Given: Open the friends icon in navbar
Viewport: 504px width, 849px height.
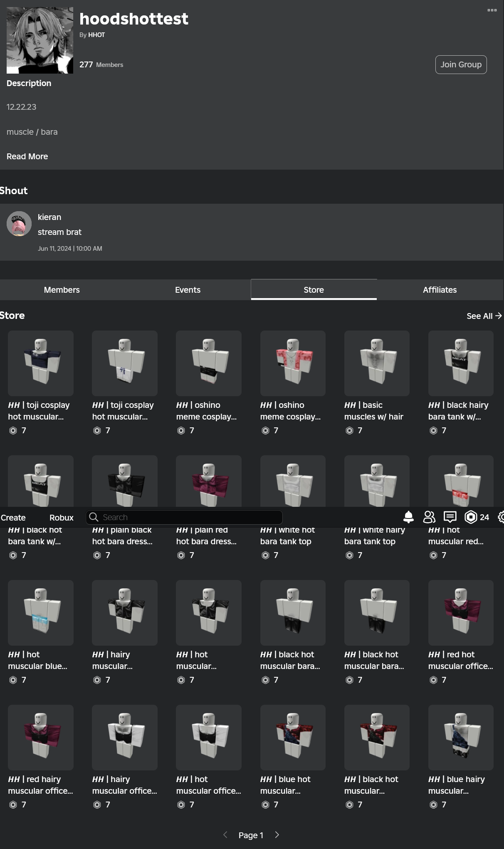Looking at the screenshot, I should pos(429,517).
